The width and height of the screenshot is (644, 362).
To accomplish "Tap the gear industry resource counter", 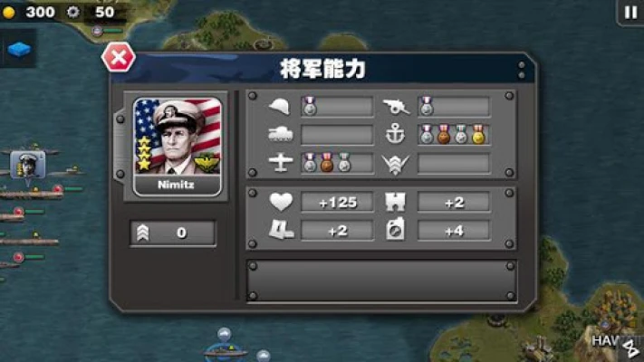I will click(x=91, y=12).
